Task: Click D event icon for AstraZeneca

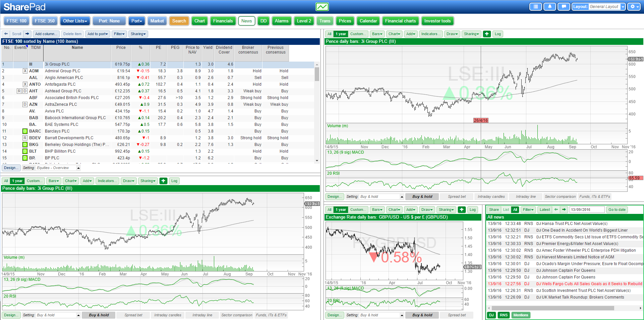Action: tap(25, 104)
